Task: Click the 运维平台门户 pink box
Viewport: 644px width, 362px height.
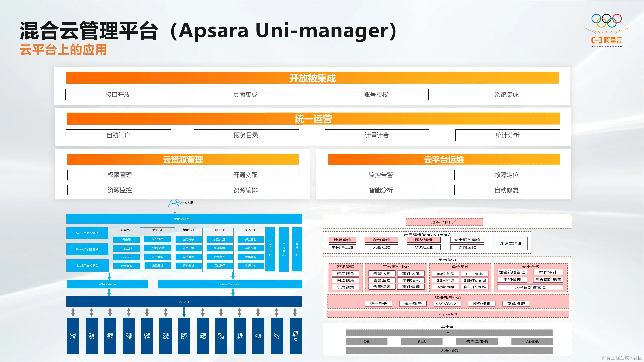Action: click(x=444, y=222)
